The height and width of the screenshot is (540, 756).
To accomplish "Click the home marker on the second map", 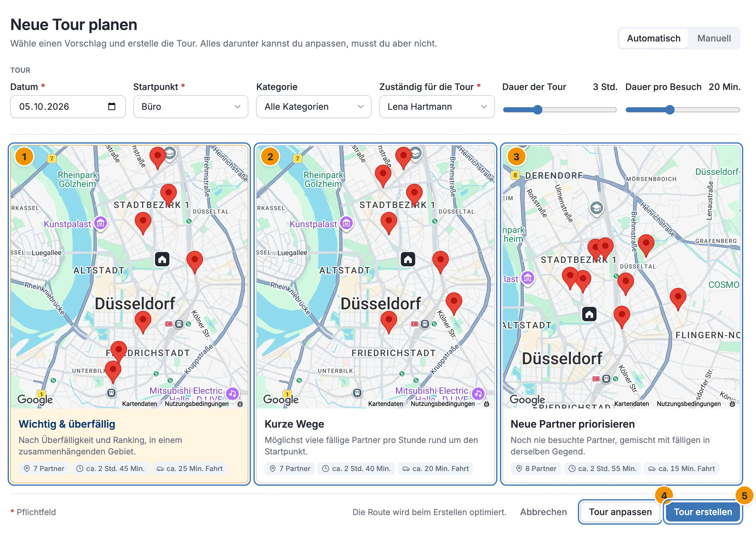I will point(408,259).
